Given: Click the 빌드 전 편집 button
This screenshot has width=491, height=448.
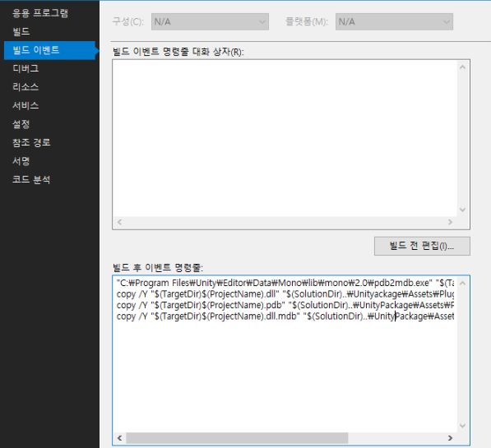Looking at the screenshot, I should click(422, 246).
